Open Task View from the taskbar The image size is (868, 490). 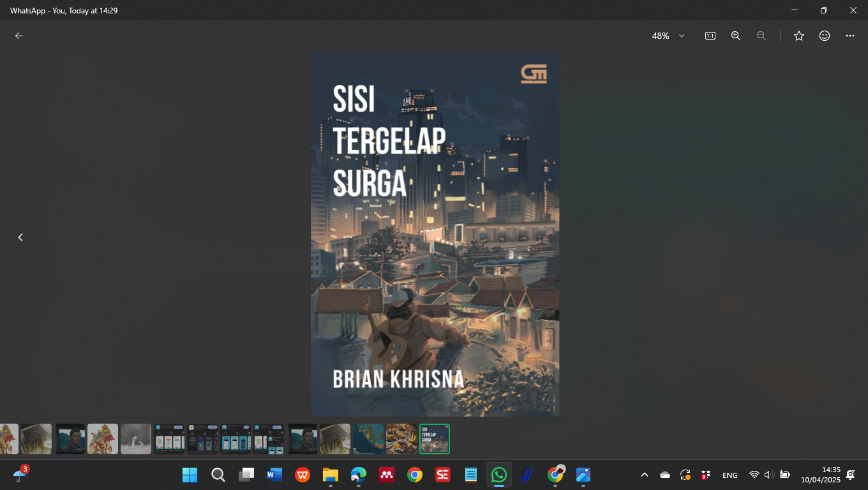[246, 475]
